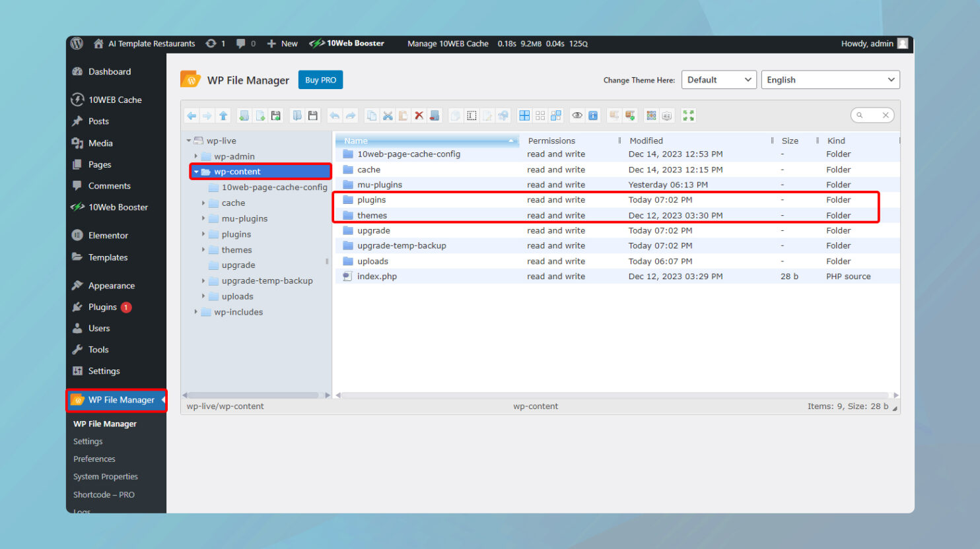Click the Buy PRO button
The width and height of the screenshot is (980, 549).
[320, 79]
